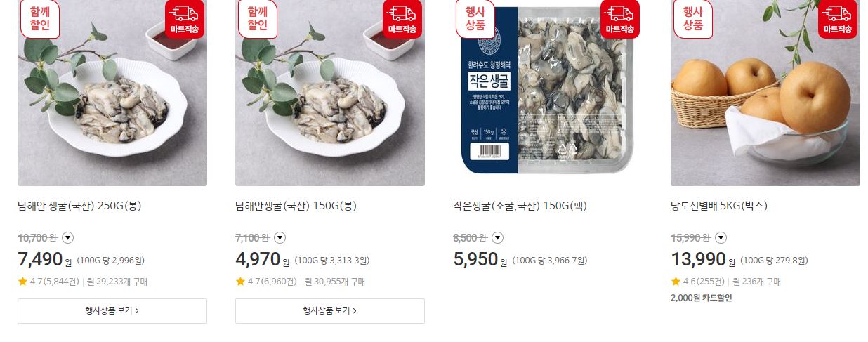
Task: Open the 남해안 생굴(국산) 250G(봉) product title
Action: 81,206
